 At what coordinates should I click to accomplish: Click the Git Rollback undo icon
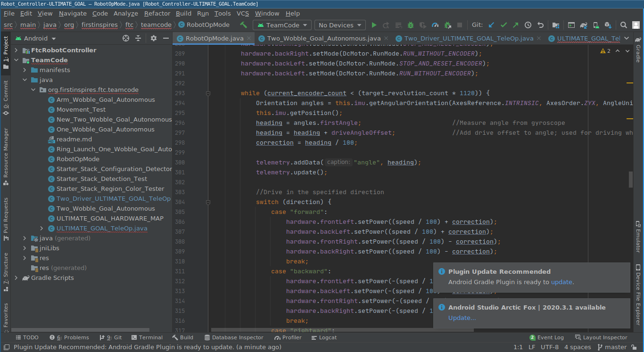coord(540,25)
